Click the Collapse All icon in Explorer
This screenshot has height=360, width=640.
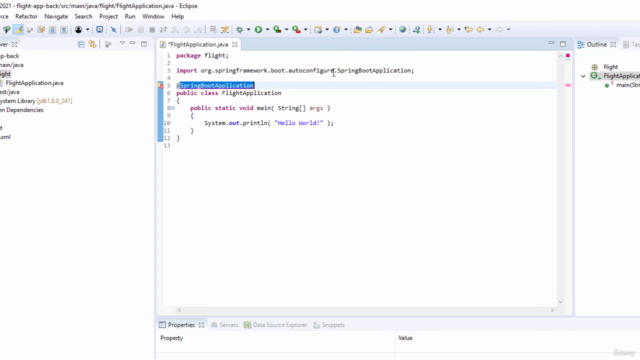click(81, 44)
